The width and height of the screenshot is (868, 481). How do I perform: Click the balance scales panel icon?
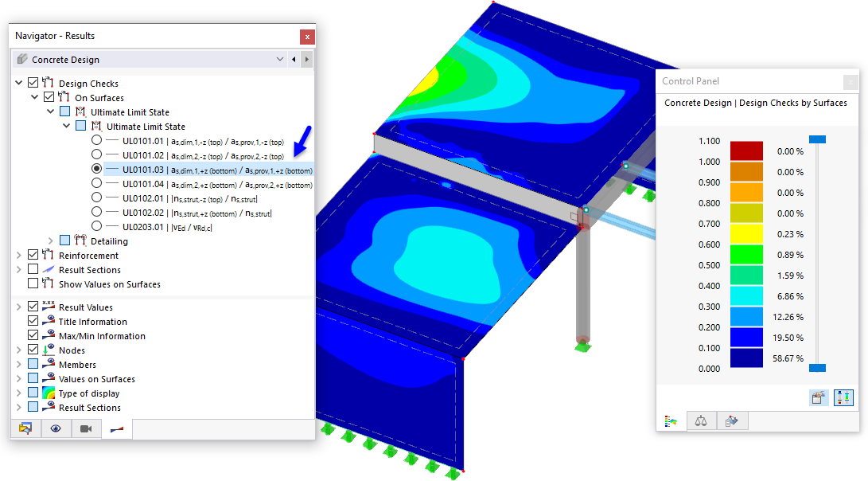point(701,420)
